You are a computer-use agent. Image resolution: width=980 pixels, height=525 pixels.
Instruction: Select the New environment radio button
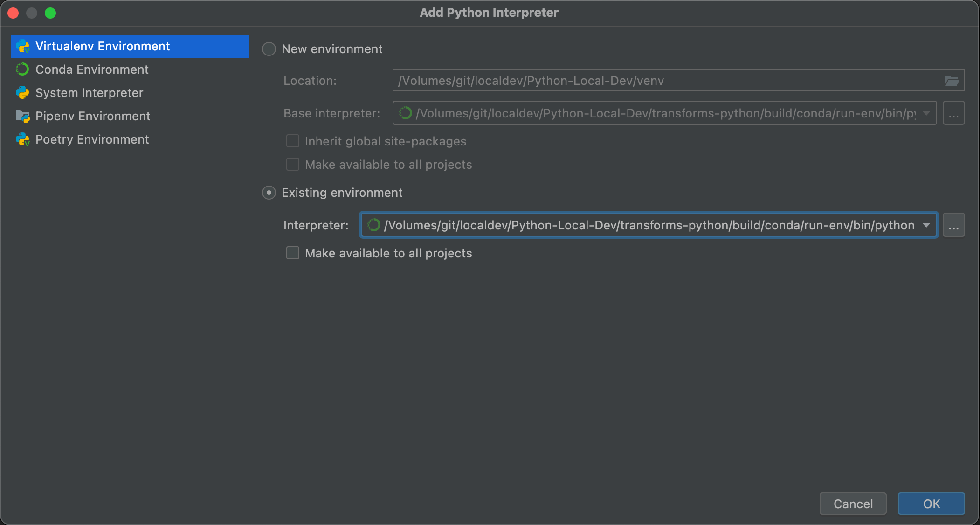click(x=269, y=48)
